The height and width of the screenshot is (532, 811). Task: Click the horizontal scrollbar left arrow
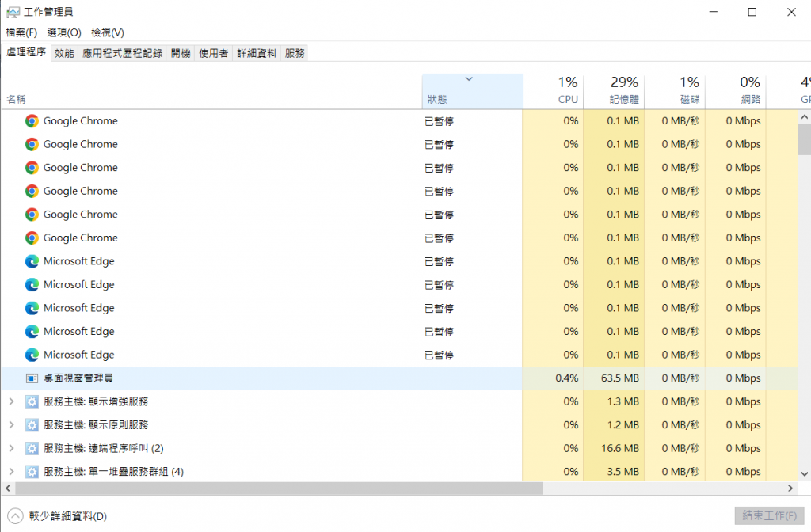click(x=7, y=488)
